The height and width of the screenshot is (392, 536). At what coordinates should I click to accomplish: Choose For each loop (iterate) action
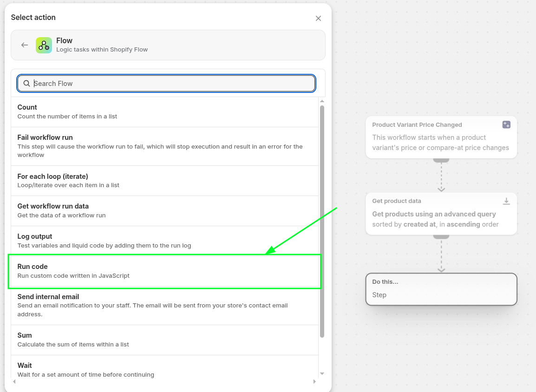164,180
